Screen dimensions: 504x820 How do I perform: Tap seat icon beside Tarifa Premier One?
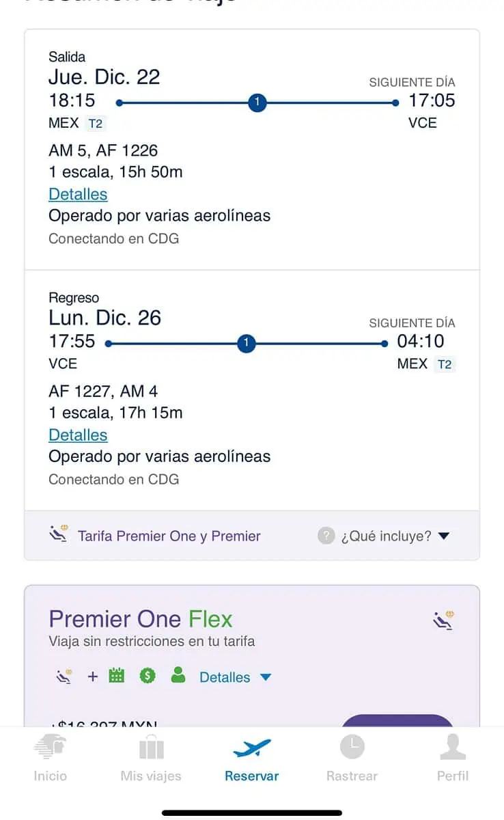59,534
